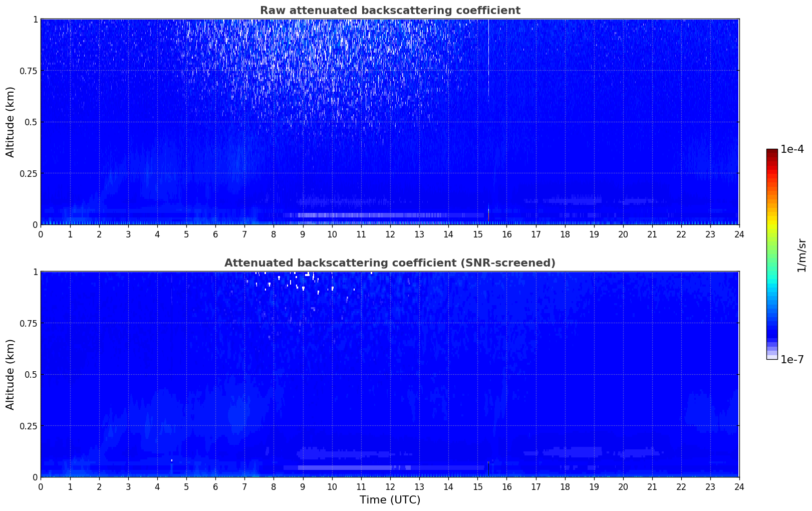Screen dimensions: 812x511
Task: Click the "1e-7" colorbar minimum label
Action: (792, 360)
